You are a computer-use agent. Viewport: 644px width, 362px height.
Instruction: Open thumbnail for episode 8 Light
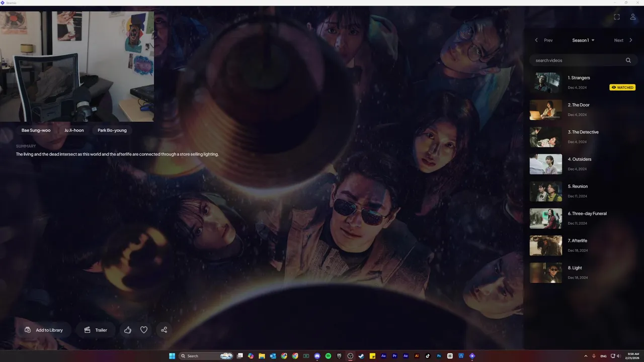(x=546, y=273)
